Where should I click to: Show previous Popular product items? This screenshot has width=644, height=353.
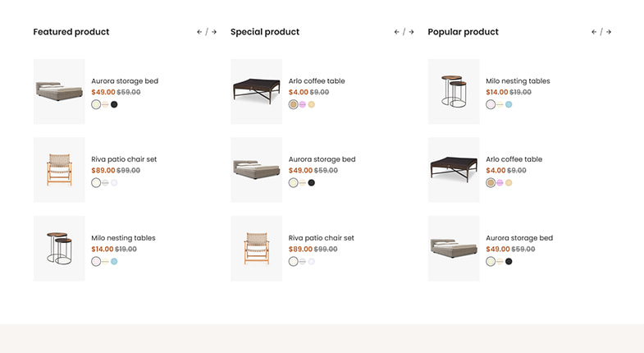pyautogui.click(x=594, y=32)
